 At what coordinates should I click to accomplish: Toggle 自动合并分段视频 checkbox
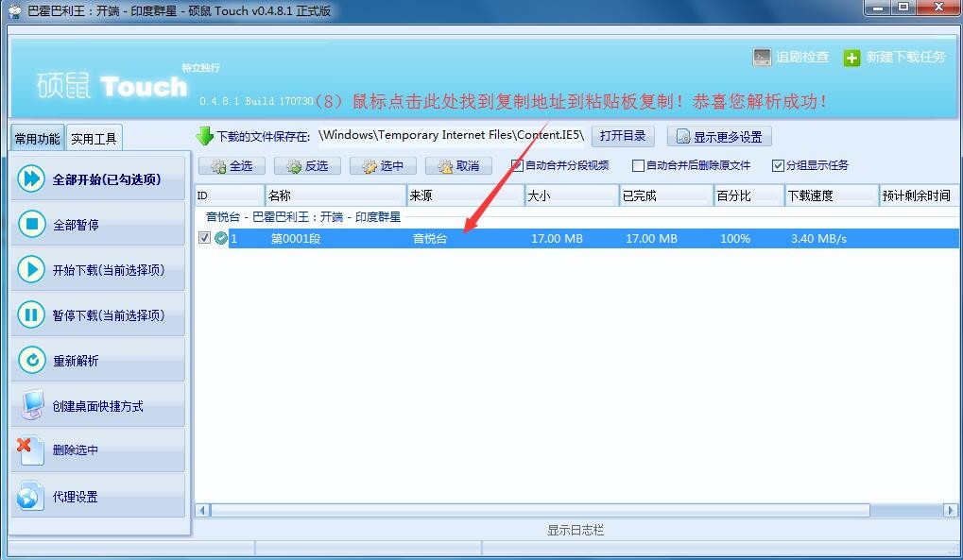click(x=517, y=165)
